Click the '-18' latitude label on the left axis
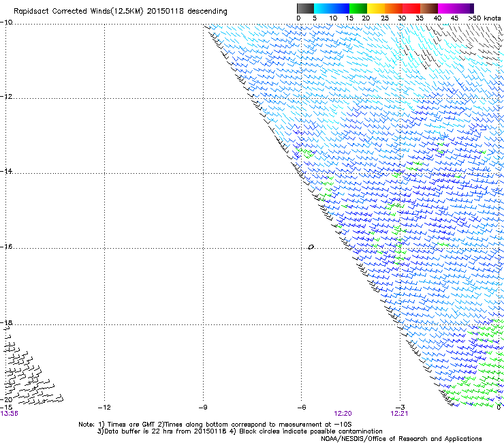This screenshot has height=443, width=504. 6,322
